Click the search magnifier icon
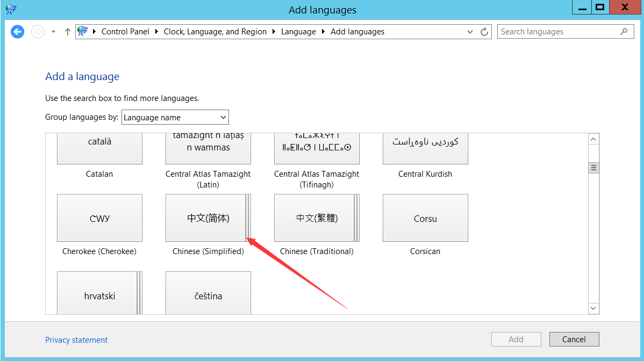 point(624,32)
